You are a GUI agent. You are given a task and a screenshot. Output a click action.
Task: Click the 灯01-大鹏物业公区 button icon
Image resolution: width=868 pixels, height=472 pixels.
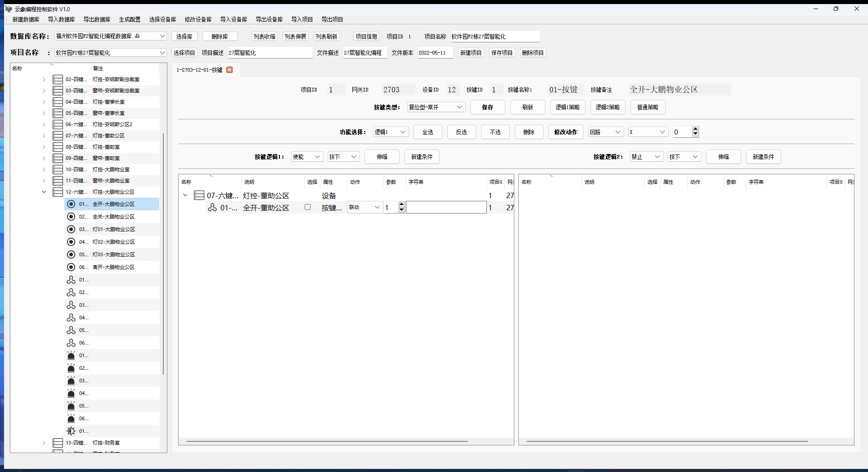click(x=71, y=229)
